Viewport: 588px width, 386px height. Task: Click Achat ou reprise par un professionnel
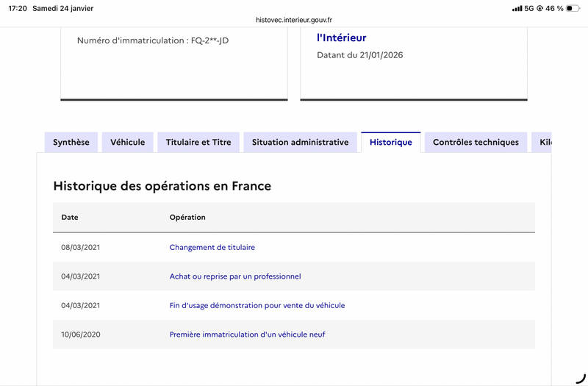(x=235, y=276)
